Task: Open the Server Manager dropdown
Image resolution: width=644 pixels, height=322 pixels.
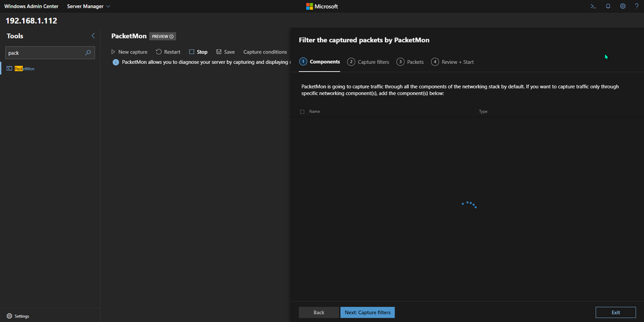Action: tap(89, 6)
